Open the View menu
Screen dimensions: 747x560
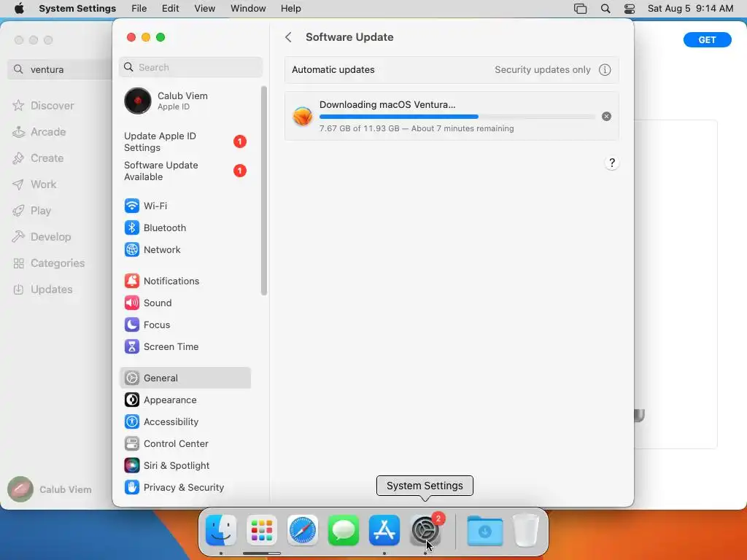click(x=205, y=9)
